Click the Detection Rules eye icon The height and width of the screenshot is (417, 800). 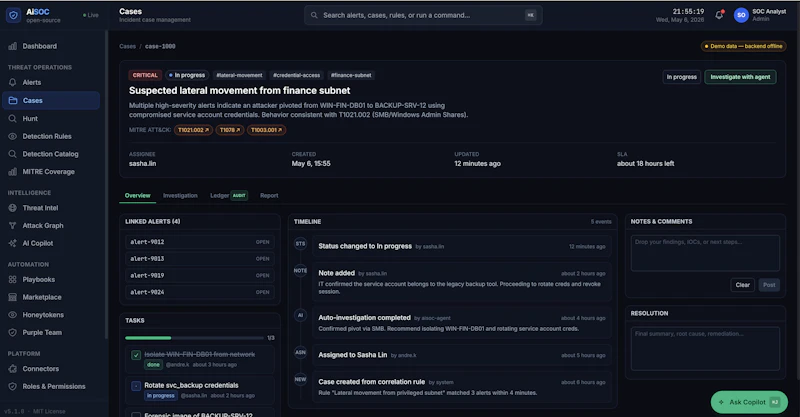click(x=13, y=136)
